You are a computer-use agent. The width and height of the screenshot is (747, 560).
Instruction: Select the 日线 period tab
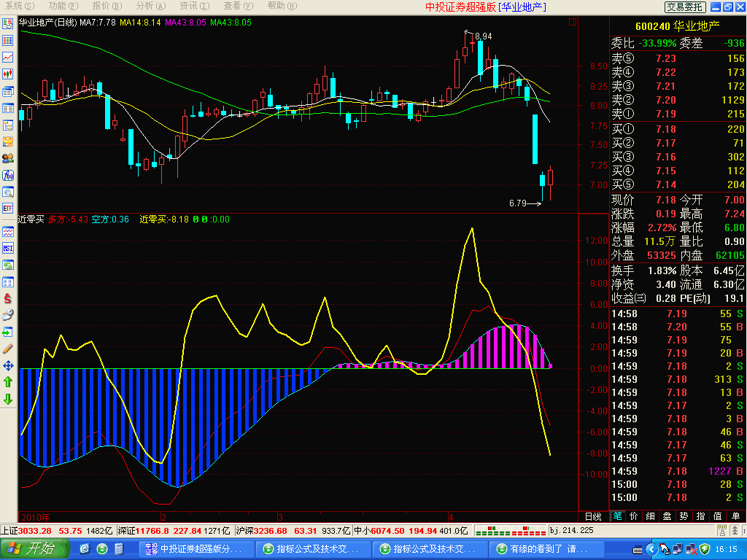[x=593, y=516]
